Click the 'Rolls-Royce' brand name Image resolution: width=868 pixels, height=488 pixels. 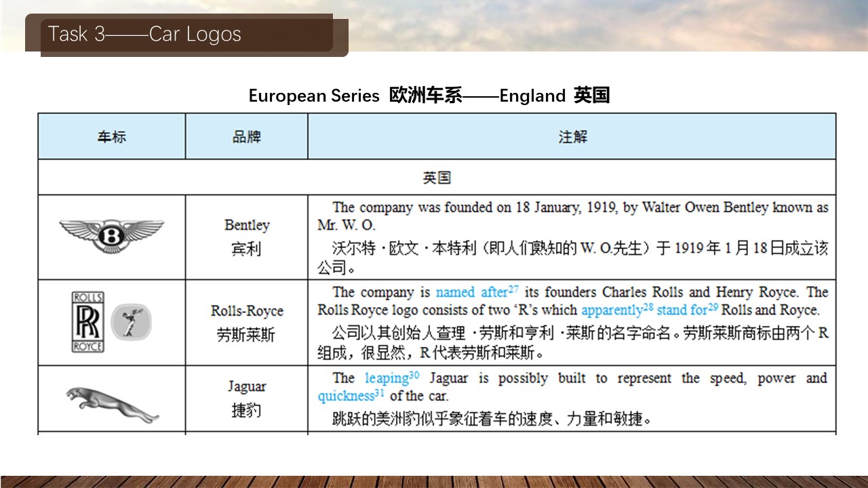(247, 311)
